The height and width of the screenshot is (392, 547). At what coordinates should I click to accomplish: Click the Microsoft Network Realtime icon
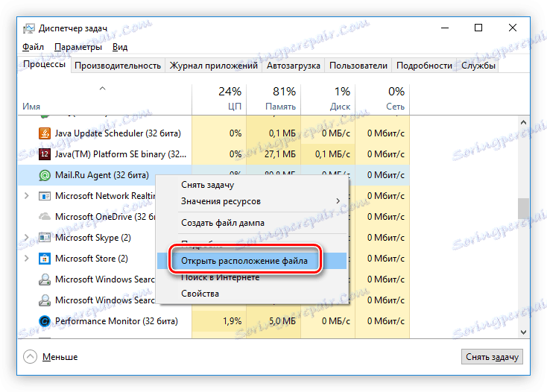(44, 196)
